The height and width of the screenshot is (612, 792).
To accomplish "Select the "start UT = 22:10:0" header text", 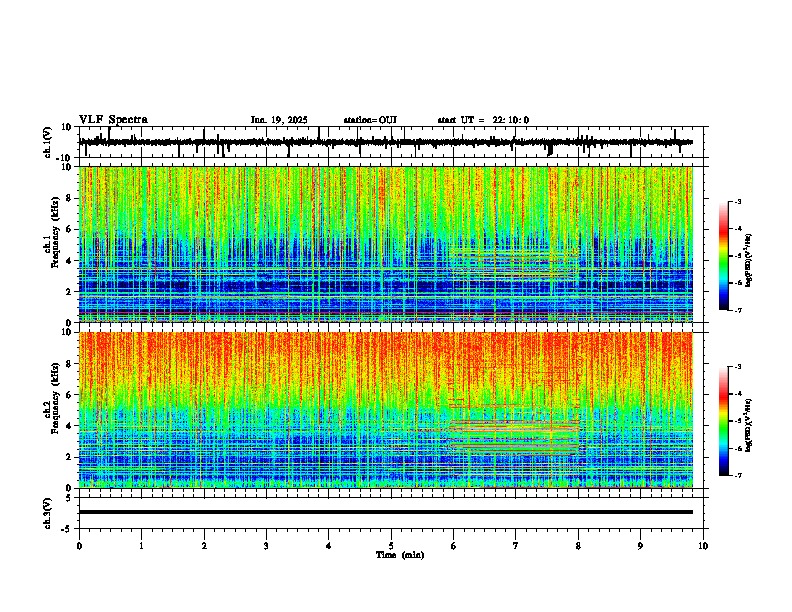I will (483, 120).
